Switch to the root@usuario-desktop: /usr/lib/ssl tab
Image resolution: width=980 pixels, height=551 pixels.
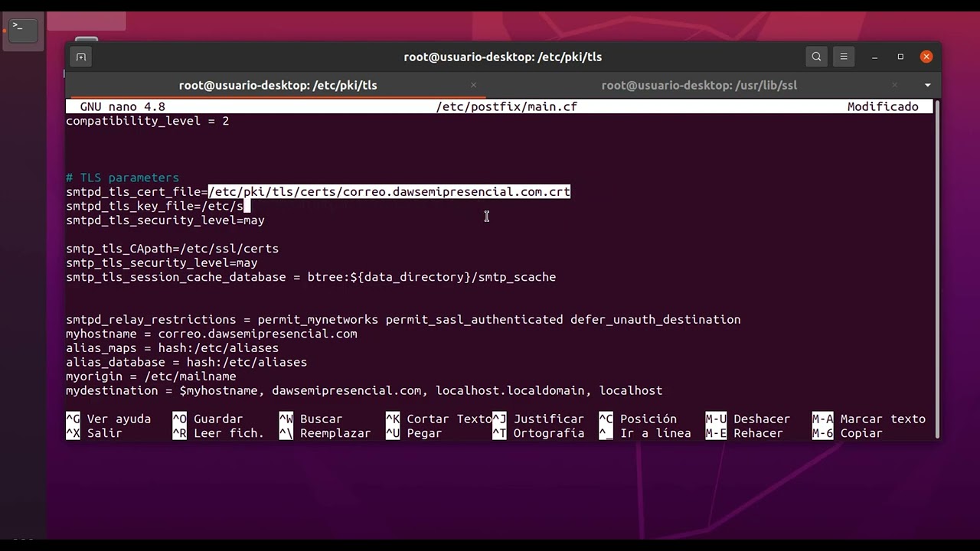[699, 85]
